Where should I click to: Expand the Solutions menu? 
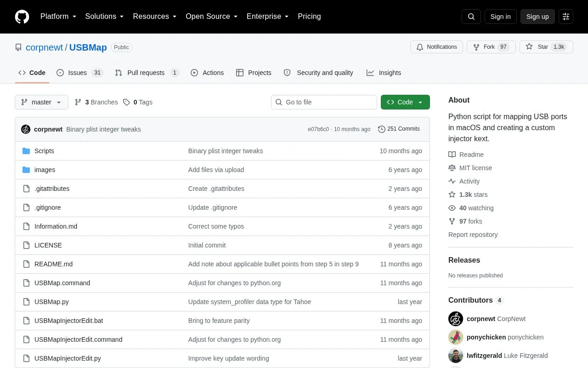pyautogui.click(x=104, y=17)
